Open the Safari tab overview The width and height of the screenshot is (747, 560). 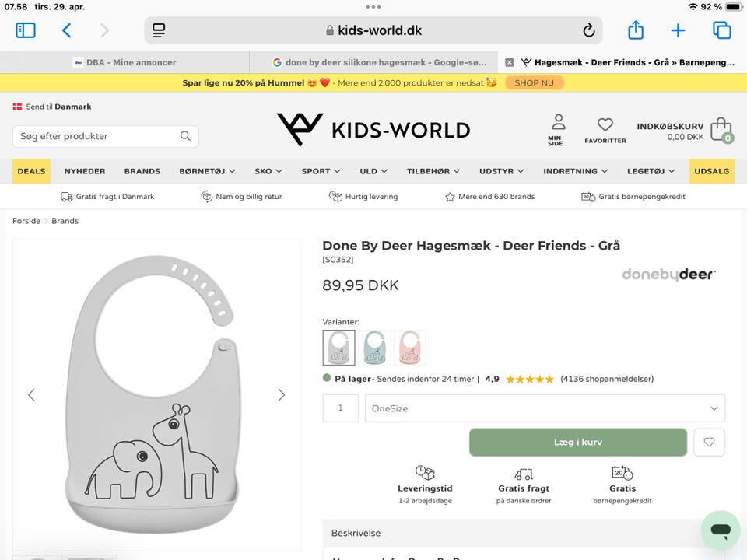tap(721, 30)
